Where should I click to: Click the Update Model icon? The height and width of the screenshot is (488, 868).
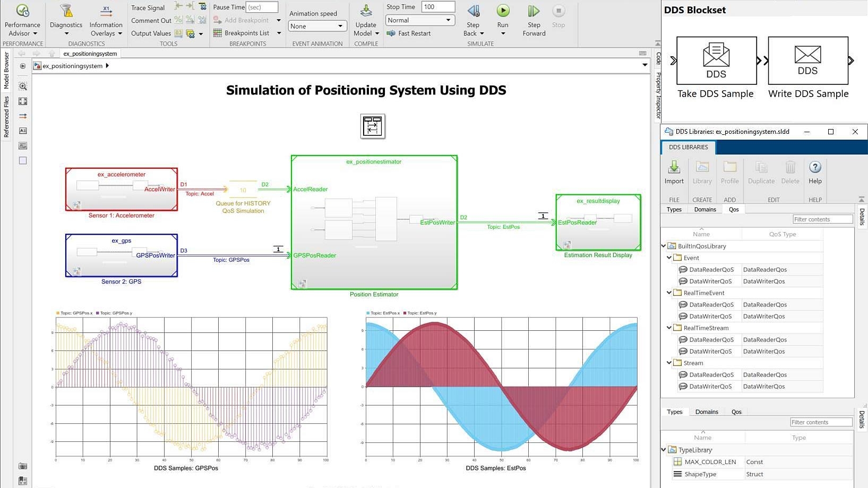coord(366,11)
